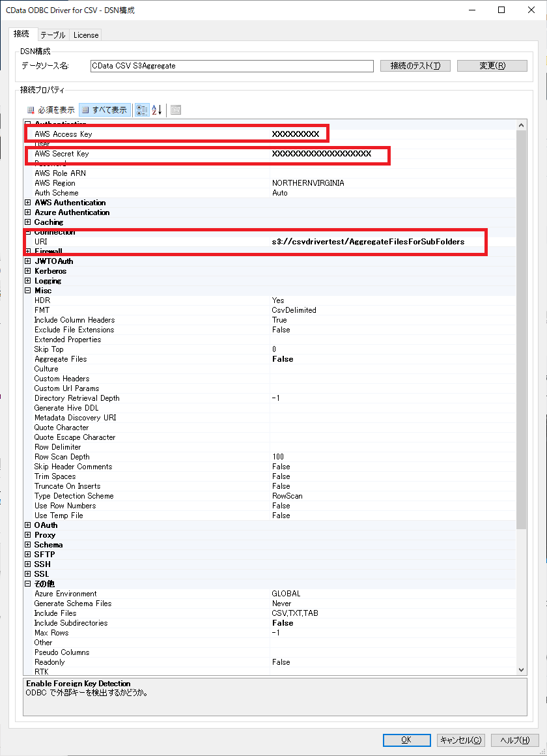The width and height of the screenshot is (547, 756).
Task: Select the Use Temp File row
Action: 270,516
